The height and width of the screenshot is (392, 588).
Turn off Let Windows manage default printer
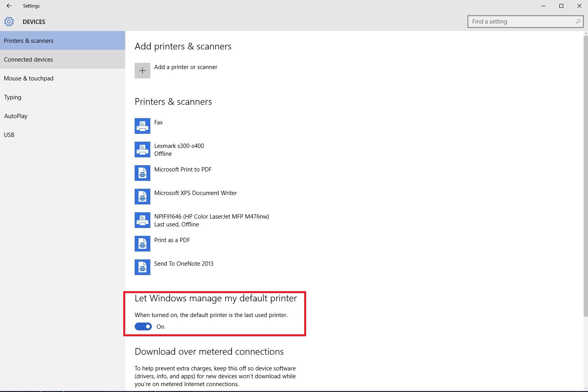(x=143, y=326)
